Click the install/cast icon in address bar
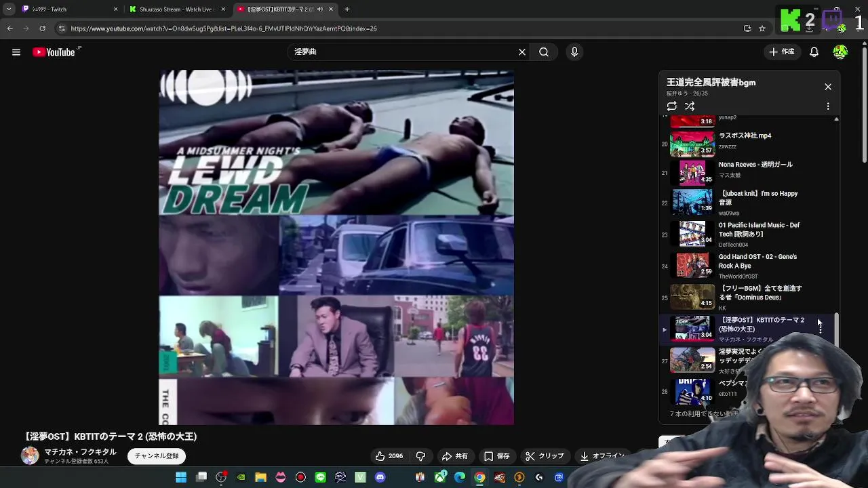868x488 pixels. (747, 28)
